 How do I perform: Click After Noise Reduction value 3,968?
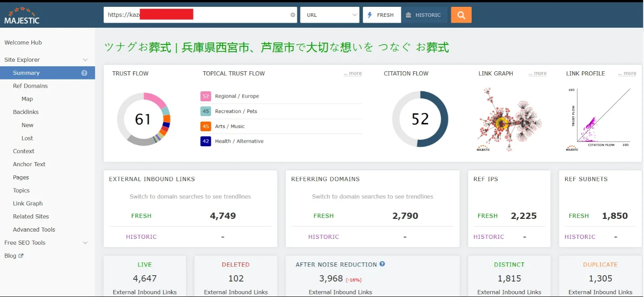(x=331, y=278)
